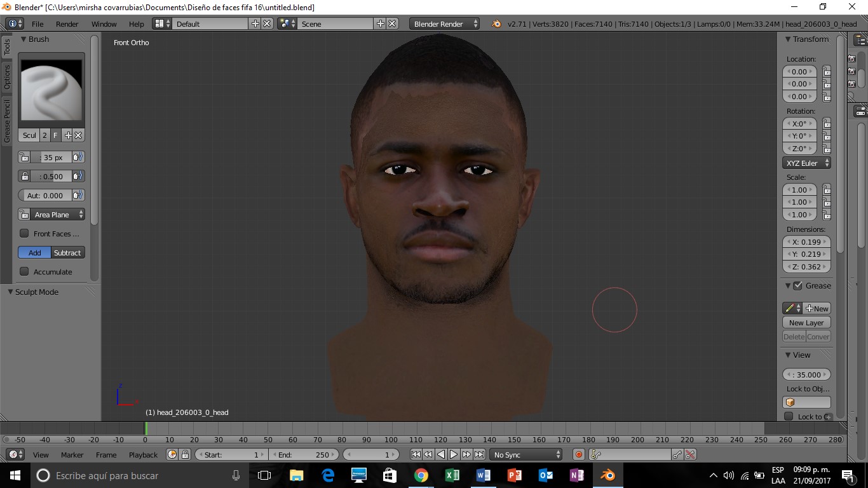Play animation in reverse
The width and height of the screenshot is (868, 488).
tap(441, 454)
